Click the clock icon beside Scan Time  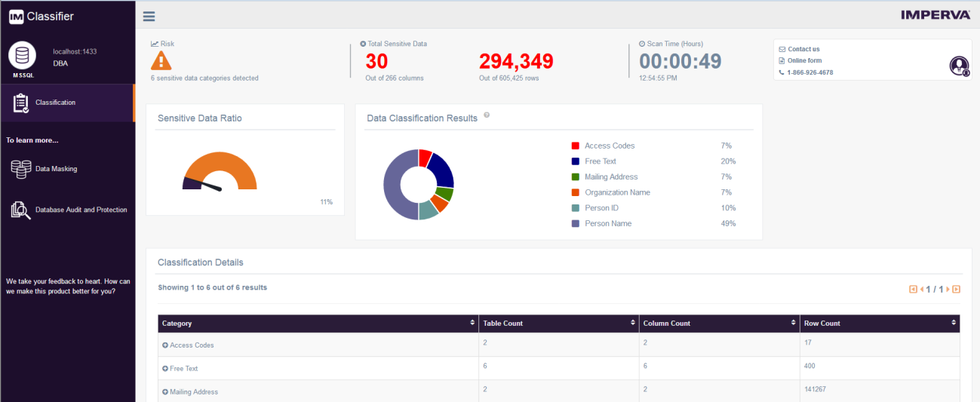(642, 44)
